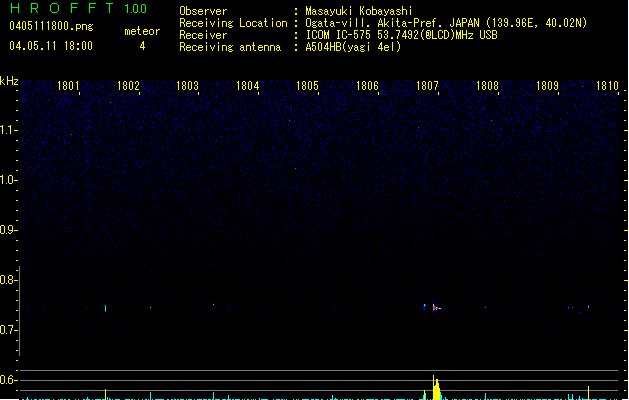Click the meteor echo near 1807
Viewport: 629px width, 400px height.
(435, 308)
